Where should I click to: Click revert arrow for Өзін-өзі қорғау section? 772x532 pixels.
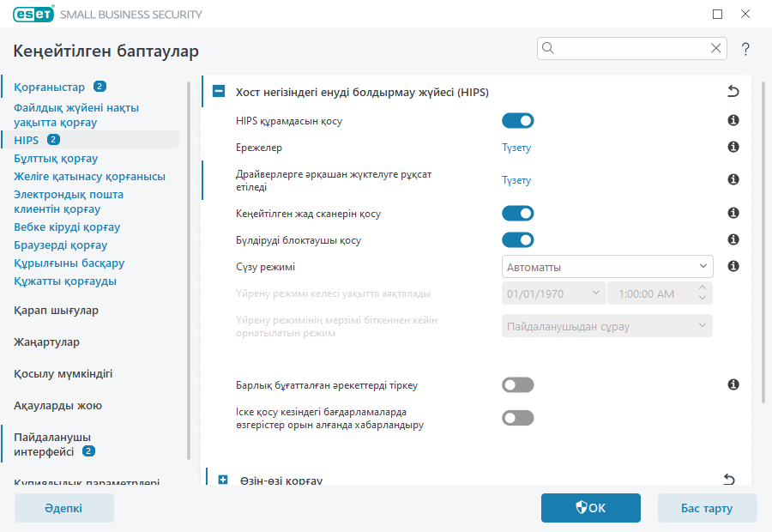(730, 479)
